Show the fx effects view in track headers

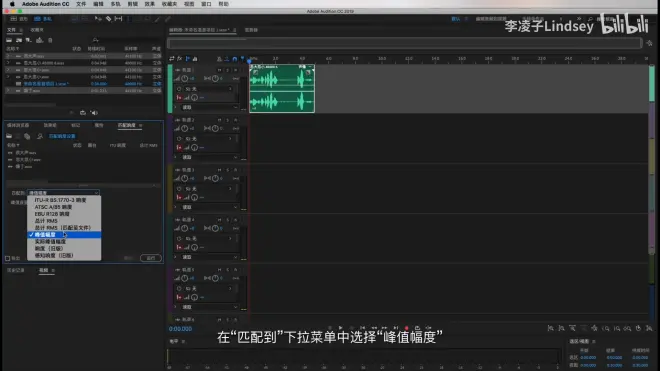(x=180, y=59)
